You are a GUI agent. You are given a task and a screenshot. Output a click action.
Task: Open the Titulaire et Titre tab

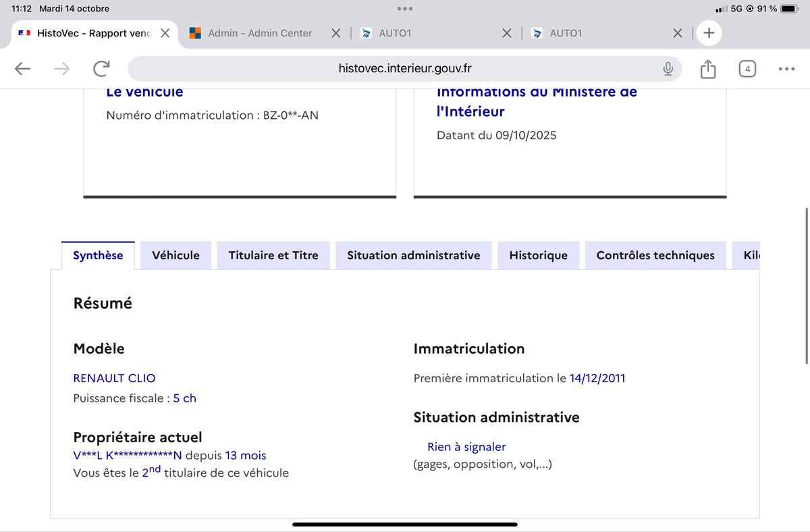[x=273, y=255]
